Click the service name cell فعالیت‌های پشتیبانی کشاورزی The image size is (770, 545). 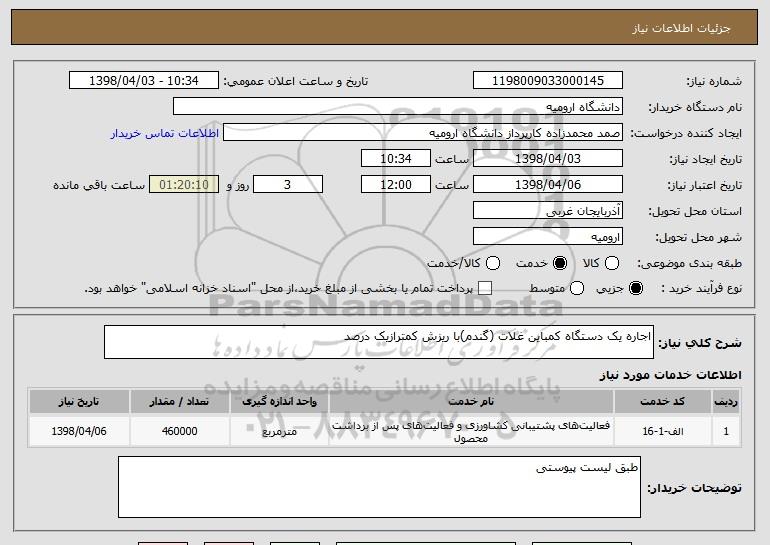tap(471, 431)
